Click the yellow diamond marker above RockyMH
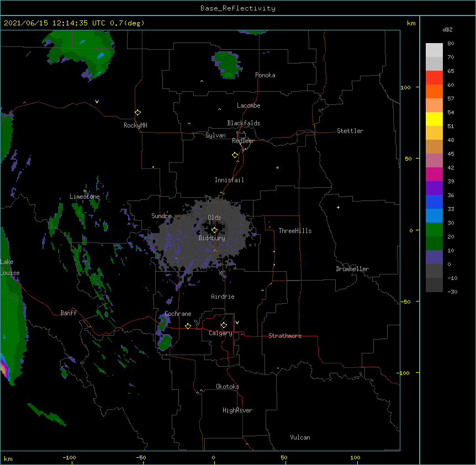The image size is (476, 465). coord(137,113)
